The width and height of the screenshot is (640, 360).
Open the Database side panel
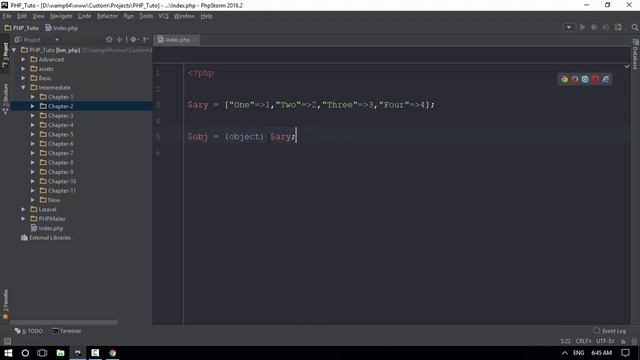click(636, 54)
